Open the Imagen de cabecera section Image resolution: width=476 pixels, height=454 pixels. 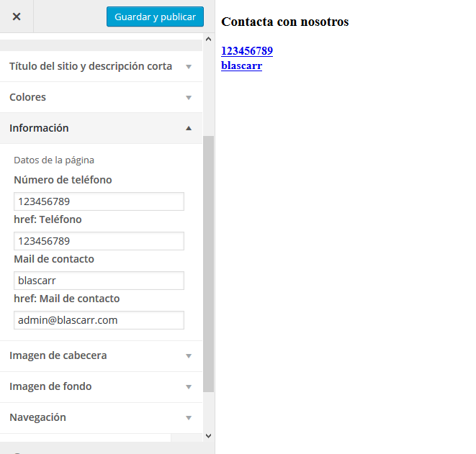click(101, 355)
